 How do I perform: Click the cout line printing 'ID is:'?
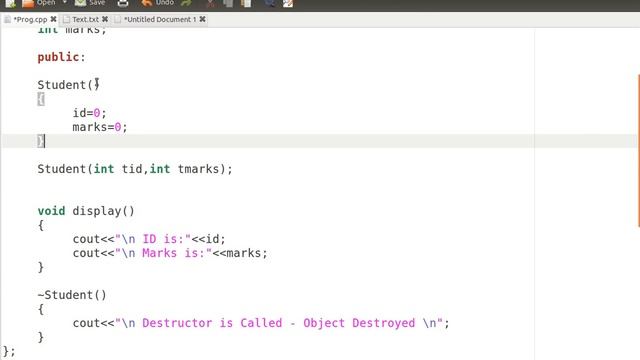coord(149,239)
